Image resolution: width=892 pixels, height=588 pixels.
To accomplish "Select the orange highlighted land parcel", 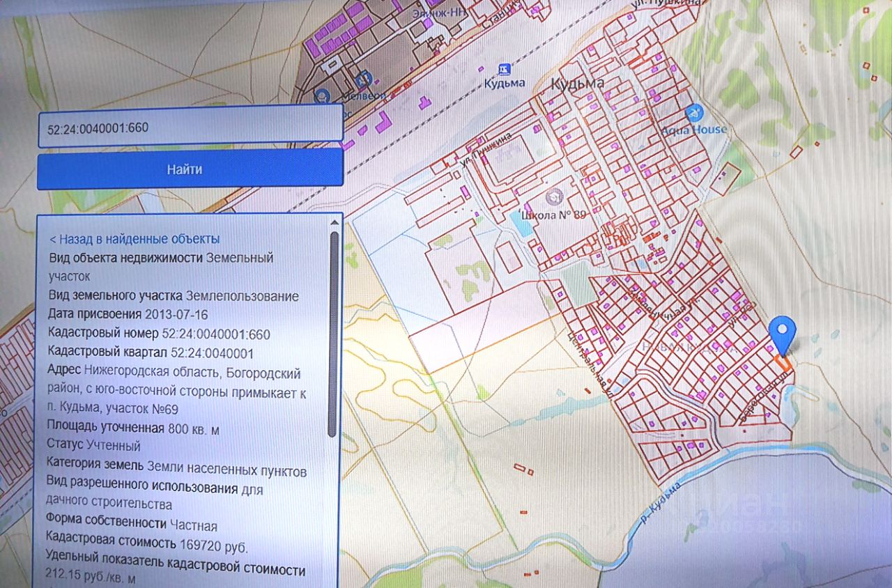I will point(784,363).
